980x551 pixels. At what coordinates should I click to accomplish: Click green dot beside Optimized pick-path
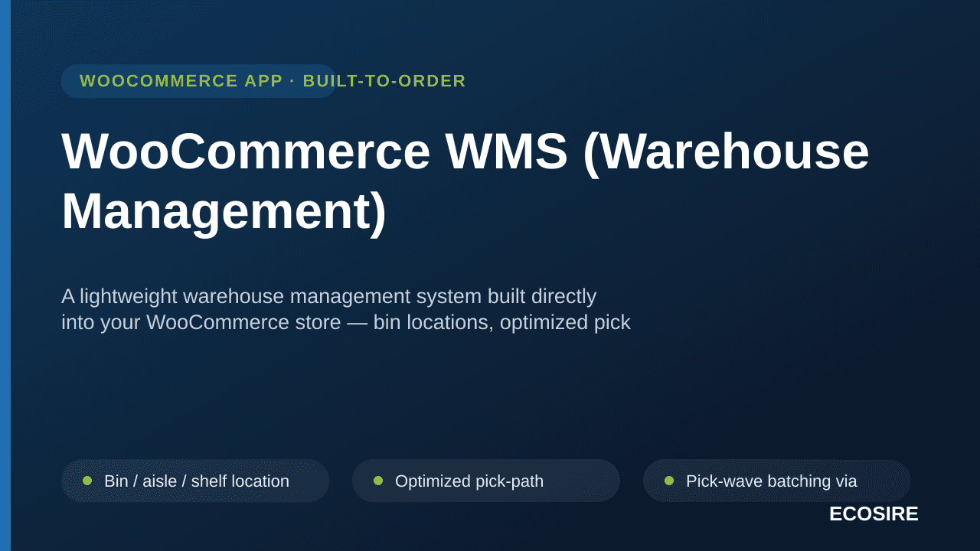[x=378, y=481]
